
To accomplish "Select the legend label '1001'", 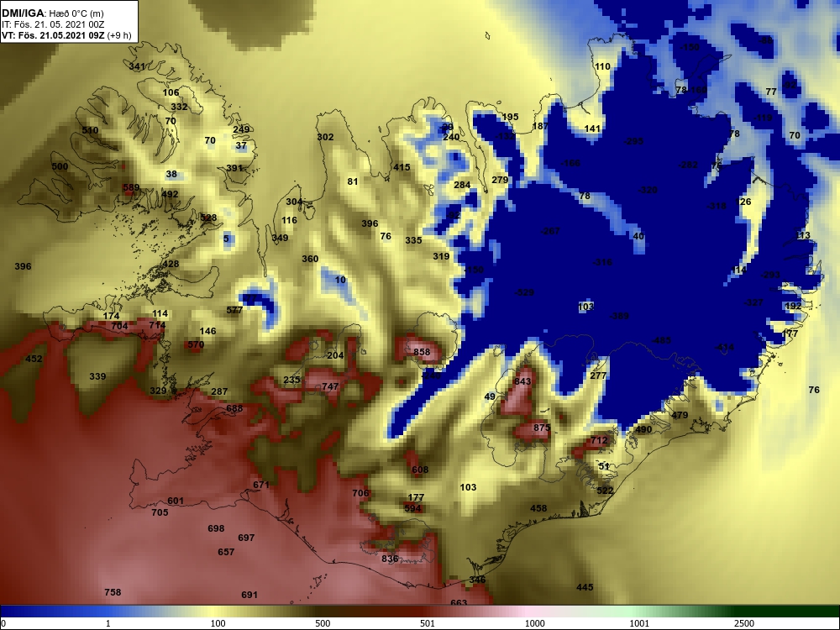I will tap(639, 623).
